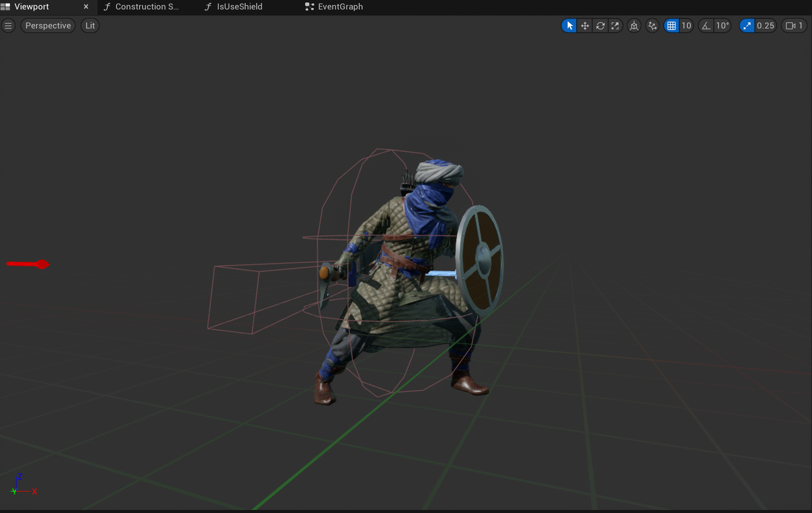The width and height of the screenshot is (812, 513).
Task: Open the viewport options hamburger menu
Action: tap(8, 25)
